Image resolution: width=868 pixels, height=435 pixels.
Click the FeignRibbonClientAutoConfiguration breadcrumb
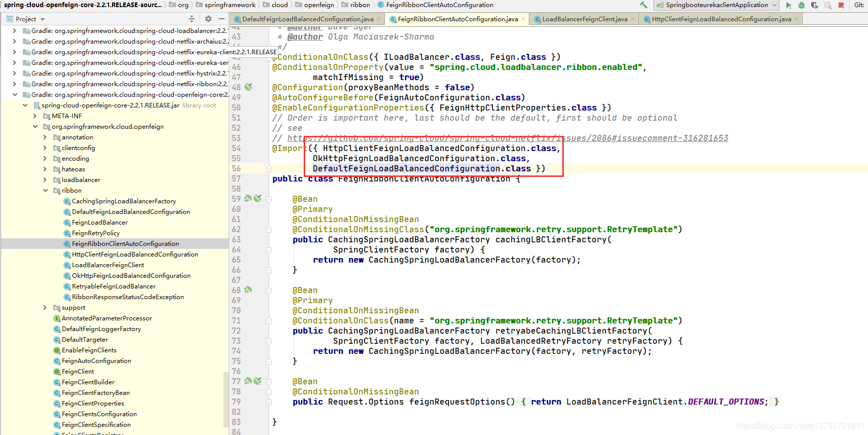click(439, 5)
